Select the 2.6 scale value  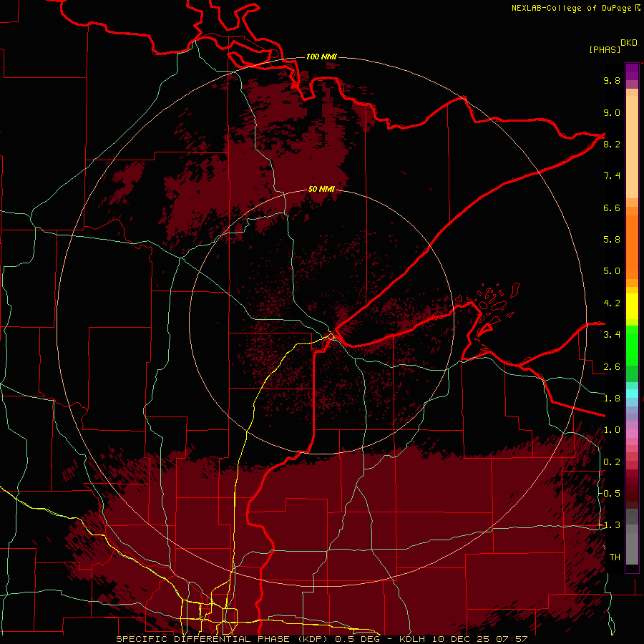pyautogui.click(x=612, y=367)
